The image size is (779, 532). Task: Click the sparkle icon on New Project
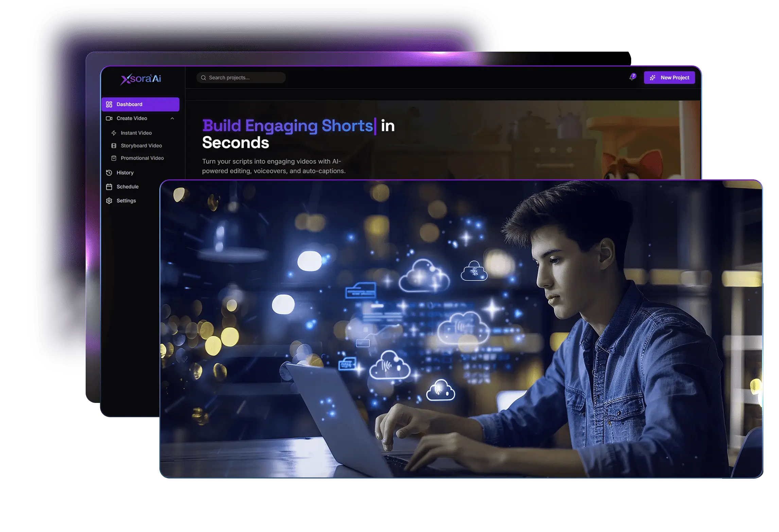653,78
